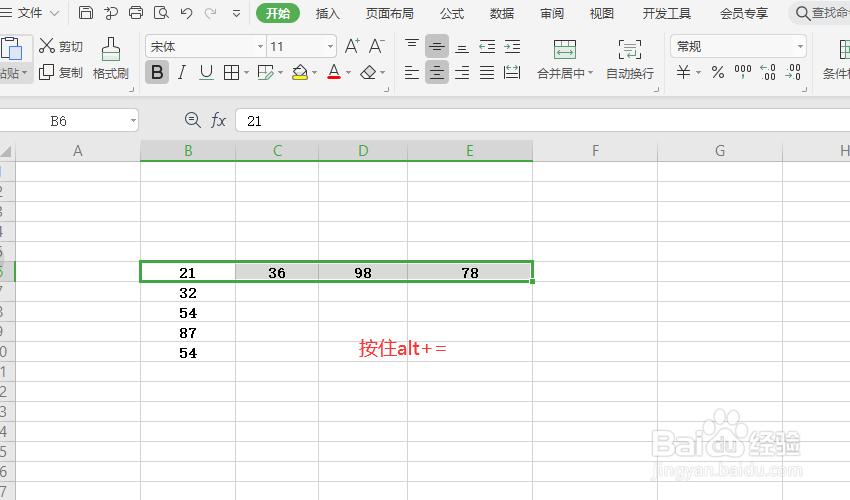Screen dimensions: 850x500
Task: Click the search commands box 查找命令
Action: [x=821, y=12]
